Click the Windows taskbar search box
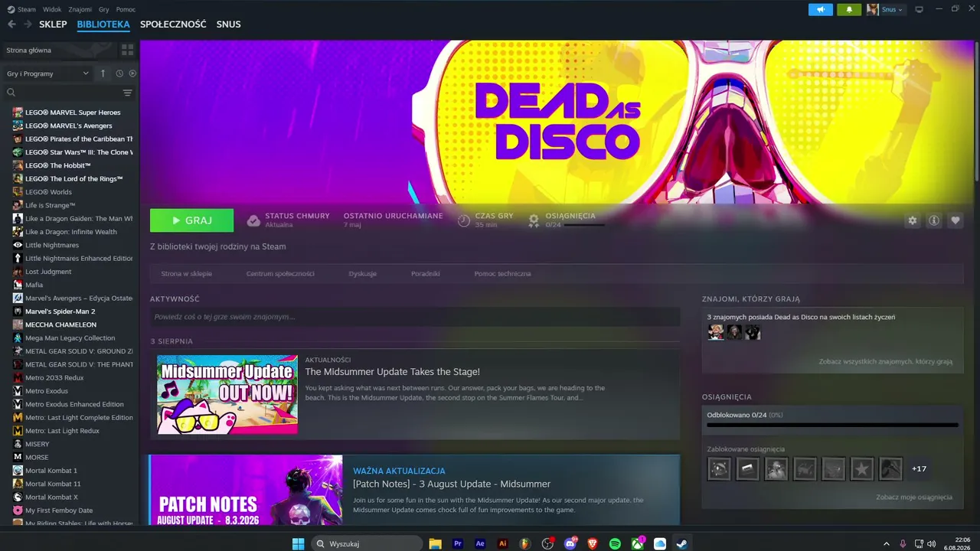Screen dimensions: 980x551 pyautogui.click(x=367, y=543)
